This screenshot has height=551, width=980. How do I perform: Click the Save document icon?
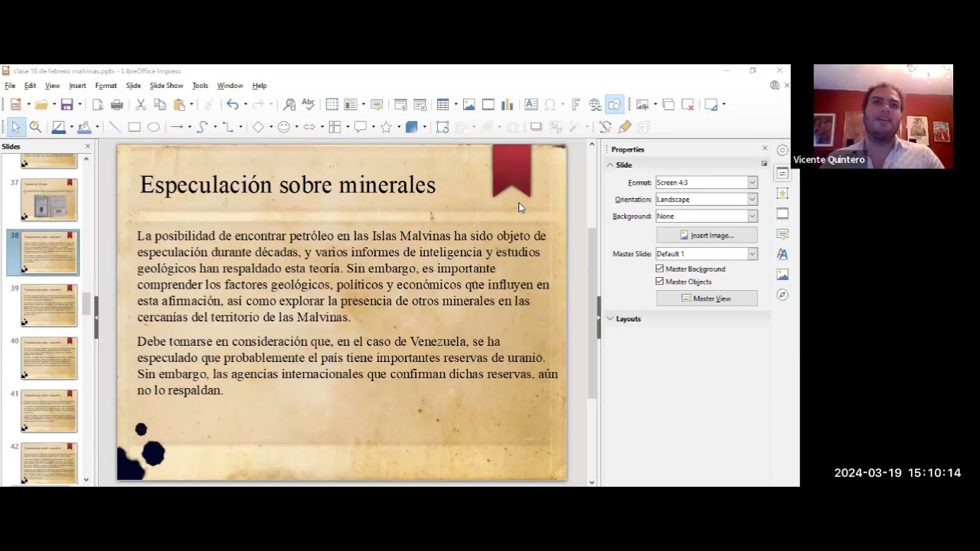coord(67,105)
